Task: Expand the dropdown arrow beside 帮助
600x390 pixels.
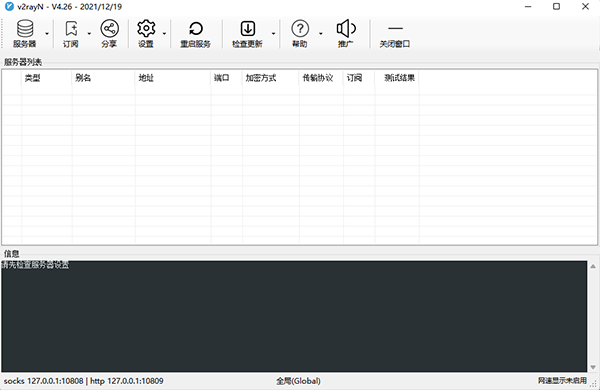Action: pos(321,34)
